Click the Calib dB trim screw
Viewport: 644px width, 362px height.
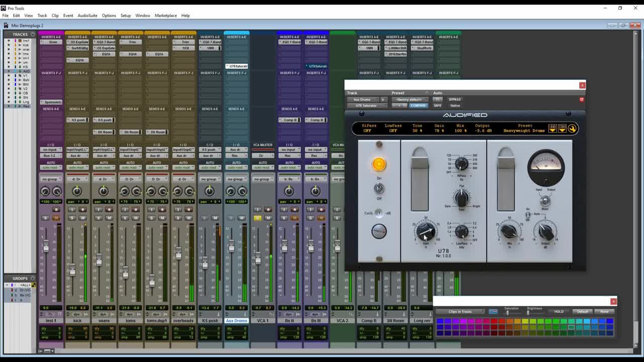[378, 213]
